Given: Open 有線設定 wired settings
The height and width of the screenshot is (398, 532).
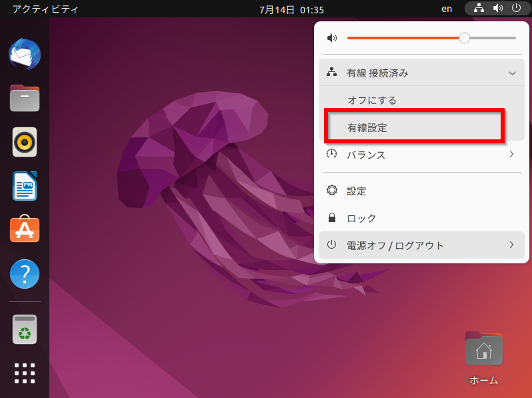Looking at the screenshot, I should [421, 127].
